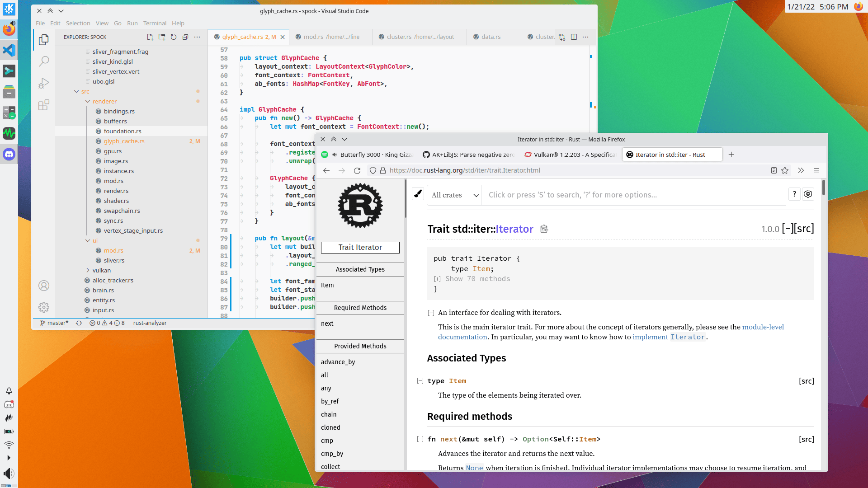
Task: Collapse all docs with [-] toggle
Action: [x=788, y=229]
